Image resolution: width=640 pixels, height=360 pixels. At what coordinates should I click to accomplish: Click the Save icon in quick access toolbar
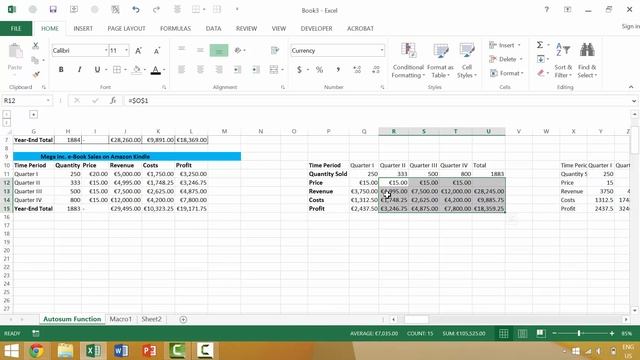pyautogui.click(x=53, y=9)
